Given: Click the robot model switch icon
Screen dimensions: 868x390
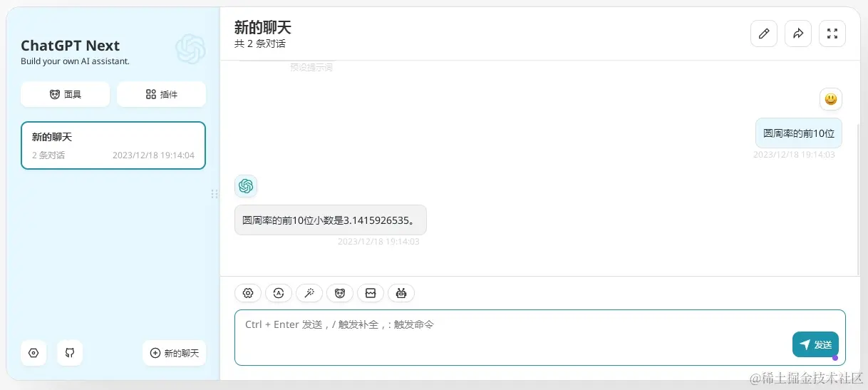Looking at the screenshot, I should tap(401, 293).
